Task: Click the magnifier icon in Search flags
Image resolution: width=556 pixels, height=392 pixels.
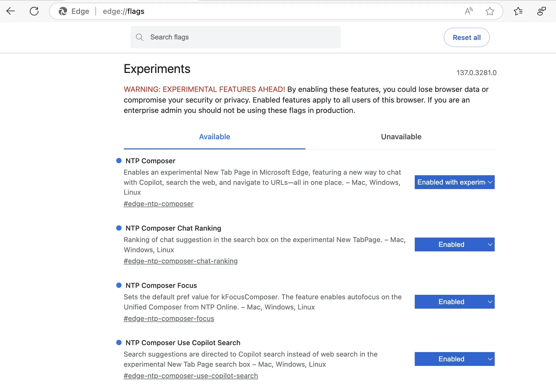Action: [x=139, y=37]
